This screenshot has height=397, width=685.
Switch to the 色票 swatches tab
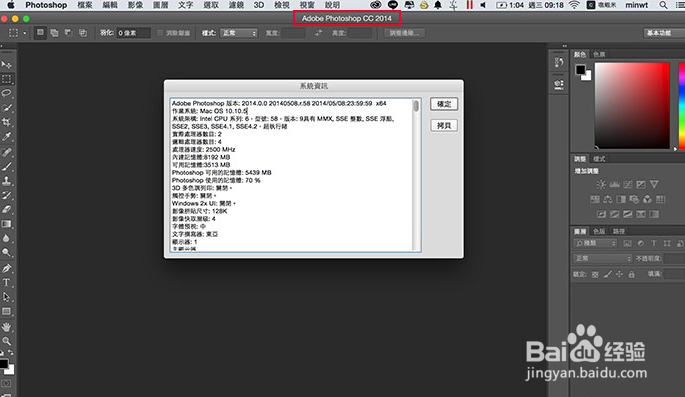(x=599, y=55)
